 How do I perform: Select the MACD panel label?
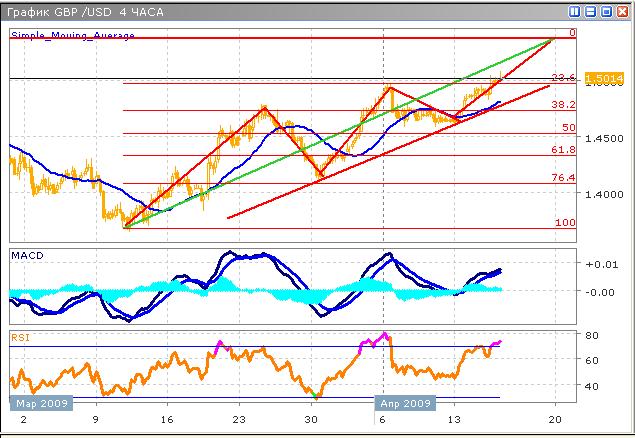click(25, 256)
